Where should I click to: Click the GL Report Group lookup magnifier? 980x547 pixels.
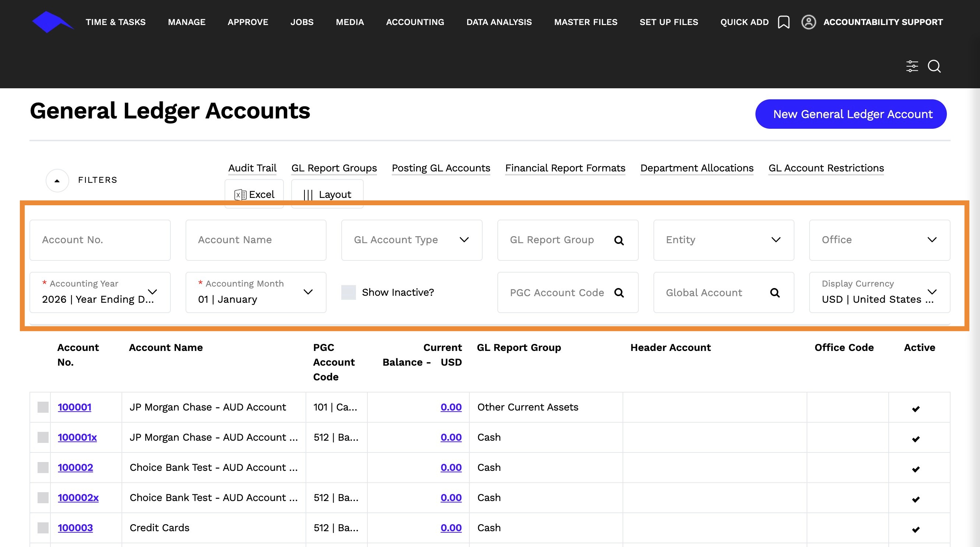[x=619, y=240]
